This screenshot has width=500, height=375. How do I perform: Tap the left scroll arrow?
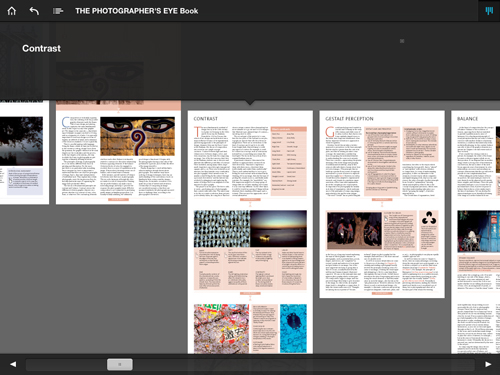[x=13, y=364]
